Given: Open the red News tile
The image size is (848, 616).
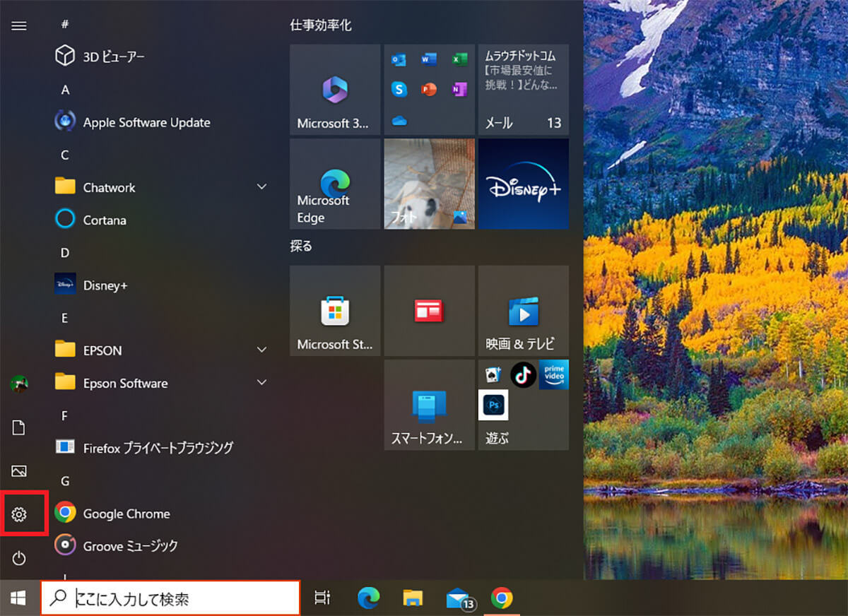Looking at the screenshot, I should (429, 311).
